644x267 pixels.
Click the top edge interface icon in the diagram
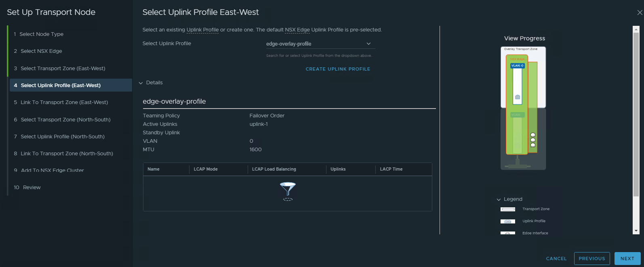533,135
